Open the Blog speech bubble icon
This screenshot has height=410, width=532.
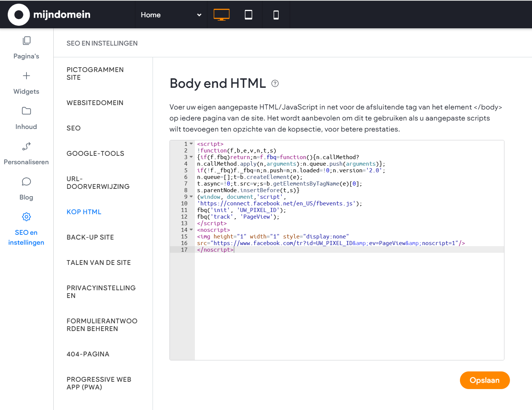click(26, 181)
